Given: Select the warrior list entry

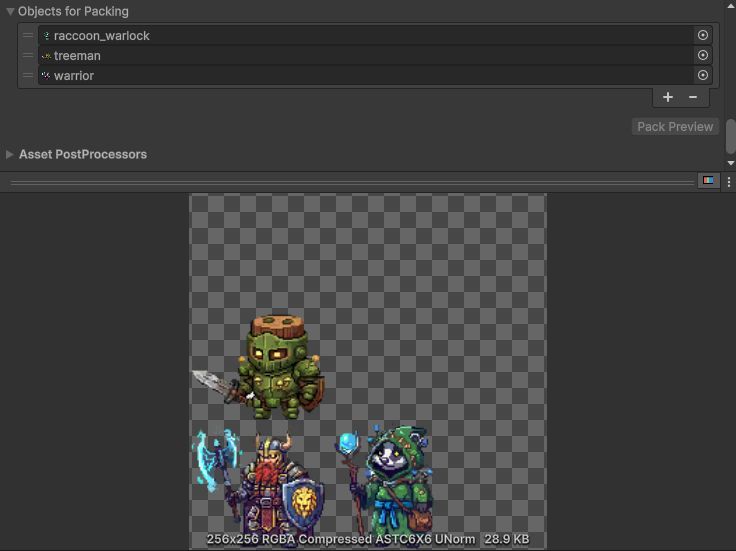Looking at the screenshot, I should point(375,75).
